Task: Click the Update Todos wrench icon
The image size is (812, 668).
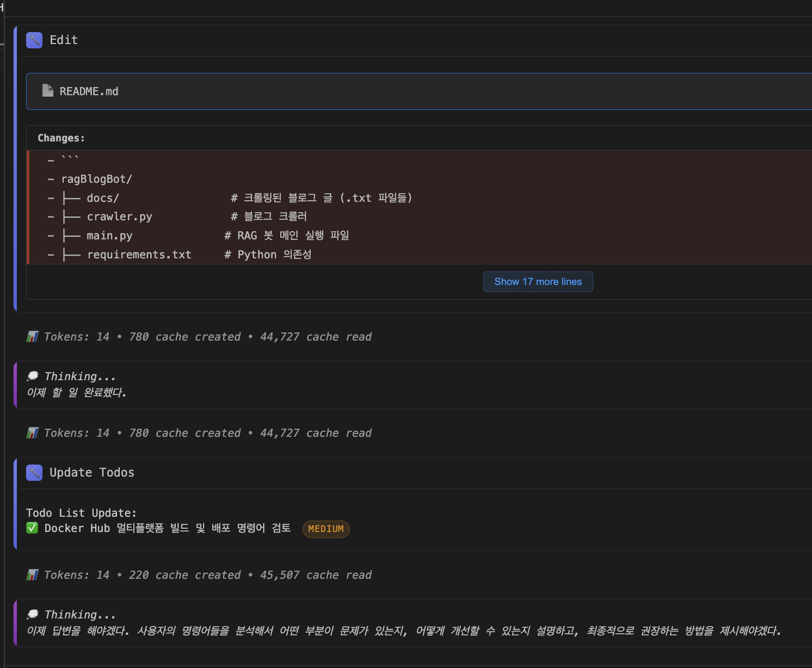Action: pos(34,473)
